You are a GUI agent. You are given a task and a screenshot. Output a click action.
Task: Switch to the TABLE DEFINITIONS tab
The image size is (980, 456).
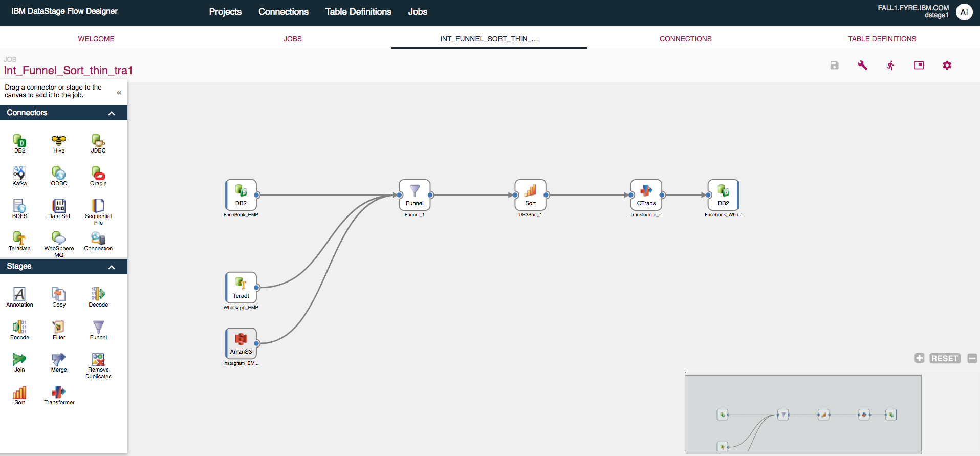(882, 39)
